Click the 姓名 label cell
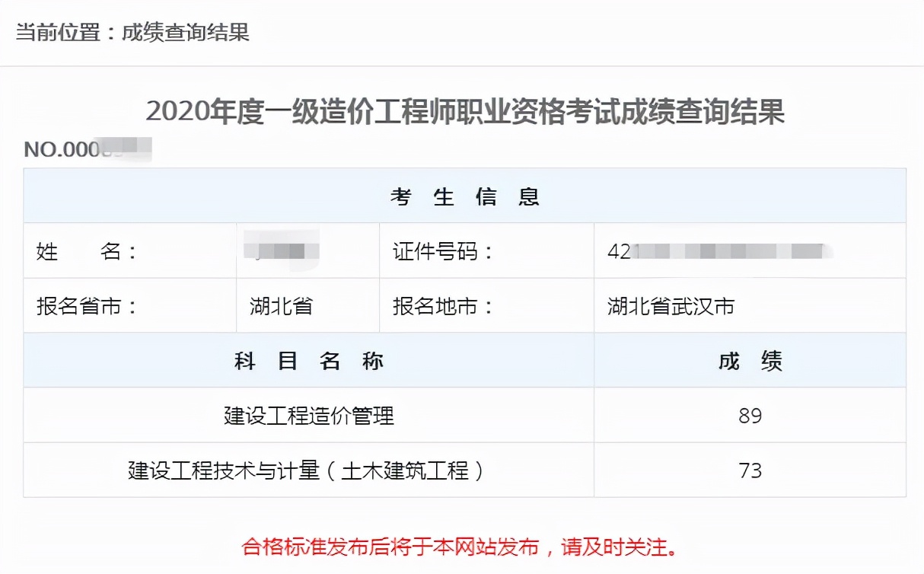This screenshot has height=574, width=924. pos(87,251)
